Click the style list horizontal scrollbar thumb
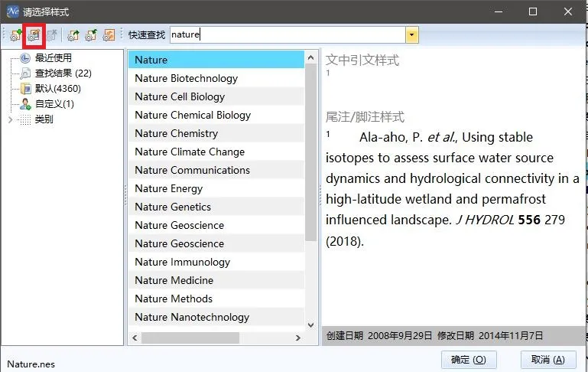 click(190, 338)
